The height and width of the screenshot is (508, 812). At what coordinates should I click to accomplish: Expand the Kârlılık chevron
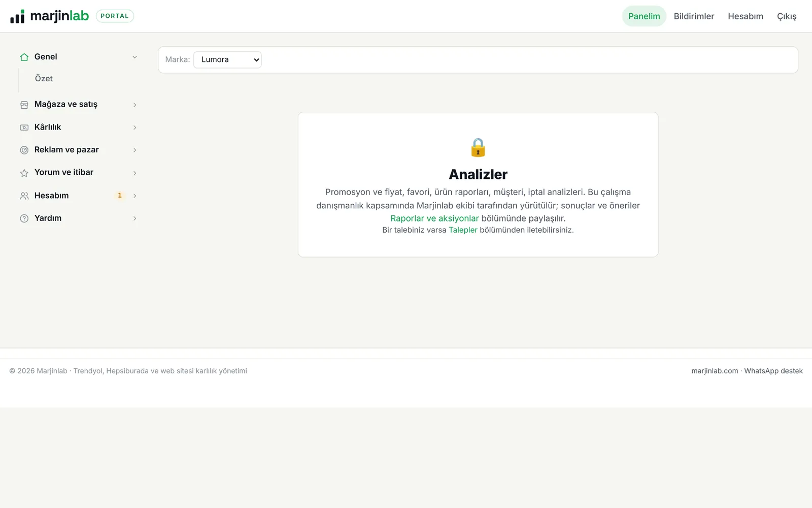click(134, 128)
